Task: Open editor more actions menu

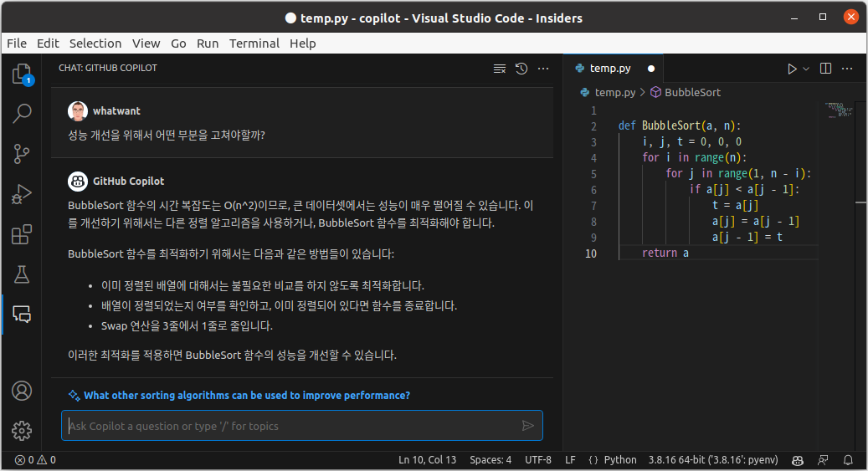Action: (847, 69)
